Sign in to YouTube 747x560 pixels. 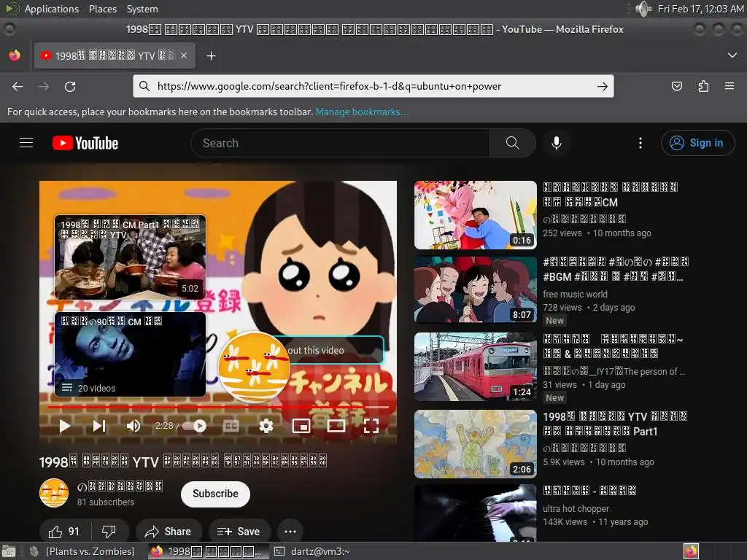coord(697,143)
